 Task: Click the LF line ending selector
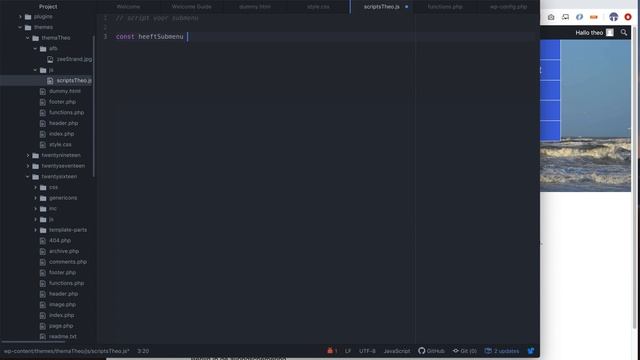click(348, 351)
